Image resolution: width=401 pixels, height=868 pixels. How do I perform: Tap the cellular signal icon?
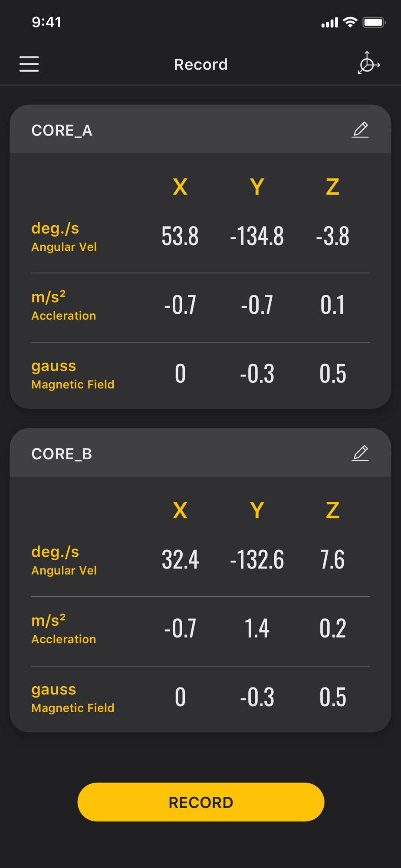tap(329, 23)
